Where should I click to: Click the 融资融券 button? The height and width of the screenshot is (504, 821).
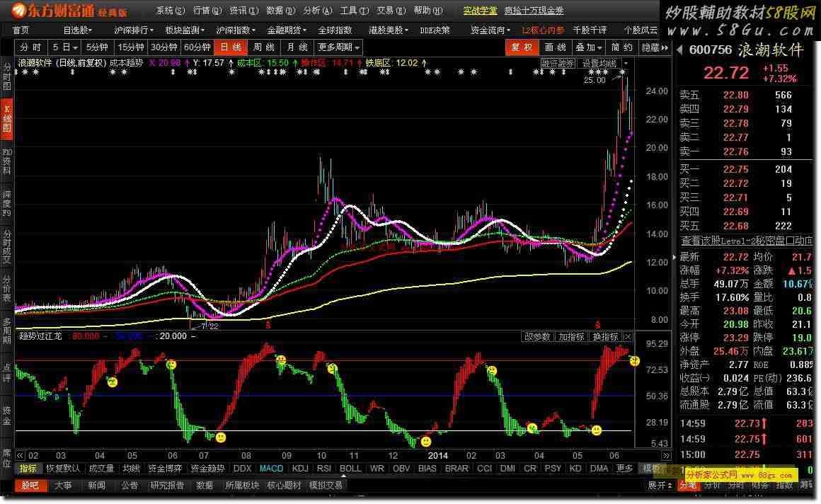pyautogui.click(x=558, y=64)
